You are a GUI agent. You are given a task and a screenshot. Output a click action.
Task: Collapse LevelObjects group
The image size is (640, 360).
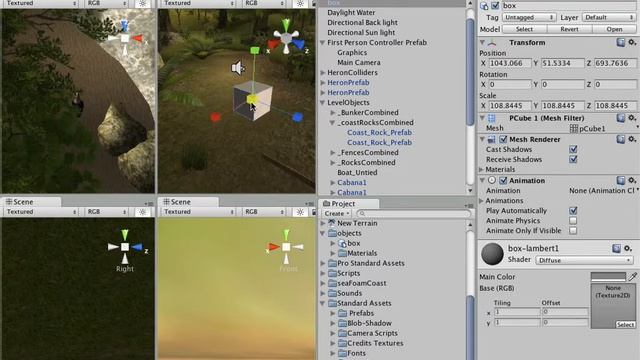[x=322, y=102]
